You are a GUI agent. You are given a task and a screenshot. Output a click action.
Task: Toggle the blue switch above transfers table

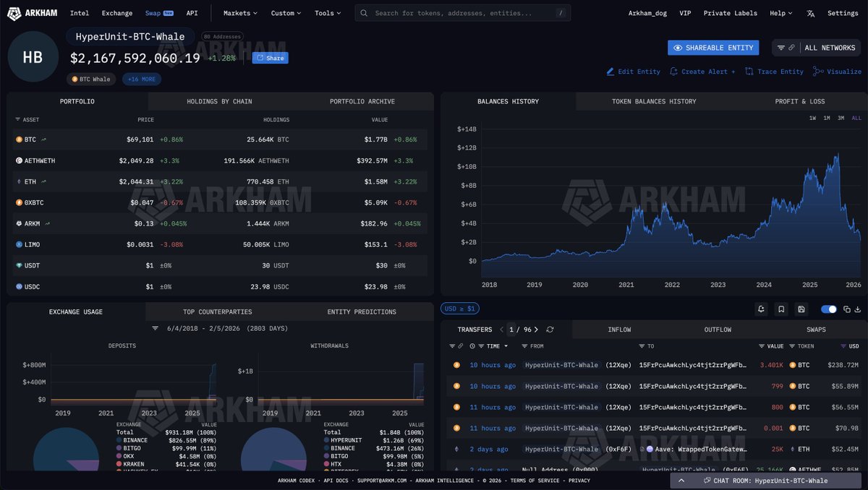tap(828, 309)
